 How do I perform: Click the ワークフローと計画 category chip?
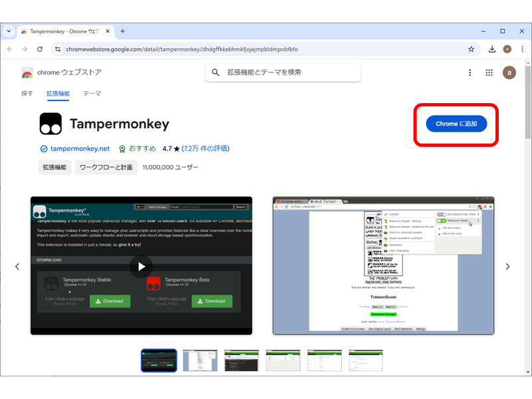tap(106, 168)
